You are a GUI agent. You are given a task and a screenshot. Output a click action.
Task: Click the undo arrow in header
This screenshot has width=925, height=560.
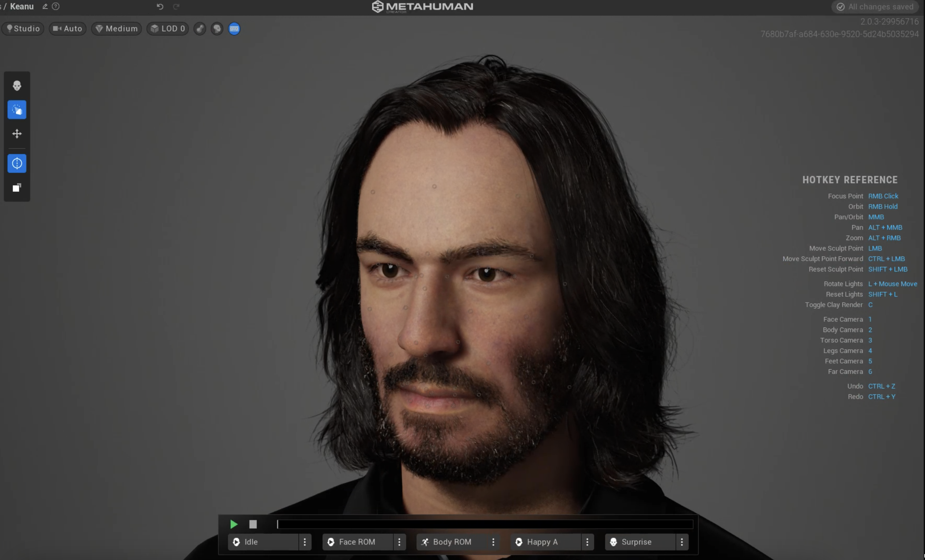160,6
